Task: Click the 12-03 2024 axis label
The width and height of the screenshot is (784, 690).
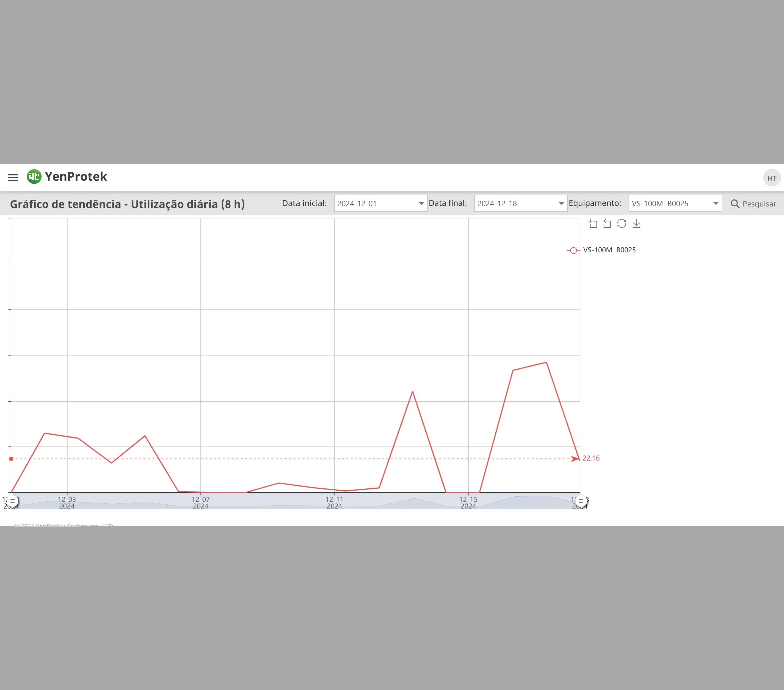Action: pyautogui.click(x=67, y=503)
